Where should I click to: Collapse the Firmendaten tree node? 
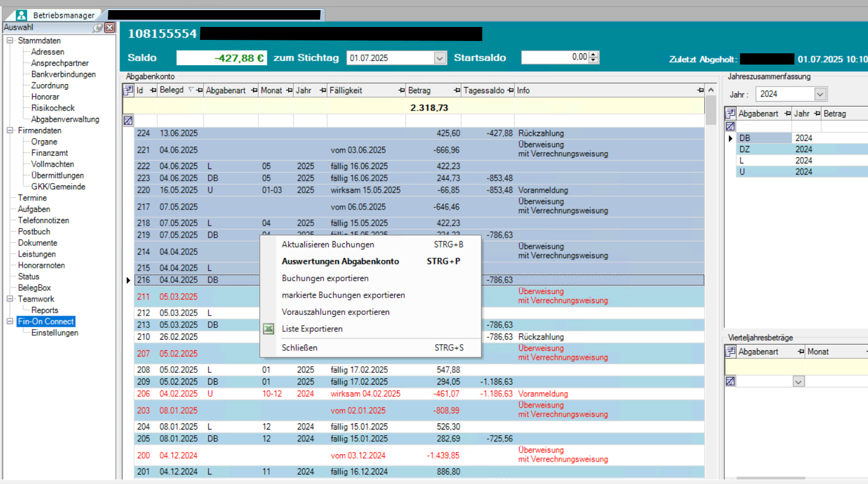(x=10, y=130)
